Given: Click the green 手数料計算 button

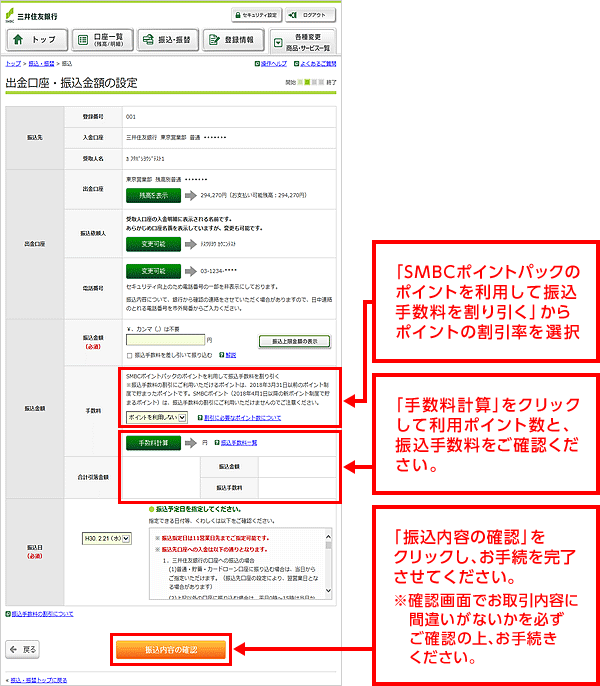Looking at the screenshot, I should coord(153,443).
